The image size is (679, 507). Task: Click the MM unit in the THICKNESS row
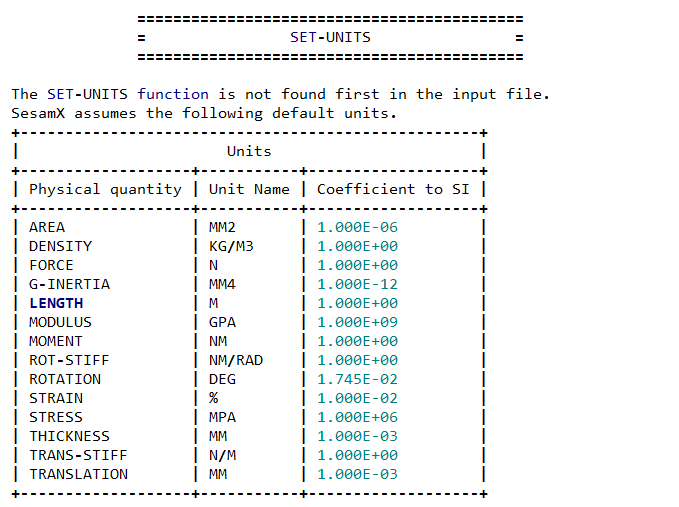click(218, 437)
